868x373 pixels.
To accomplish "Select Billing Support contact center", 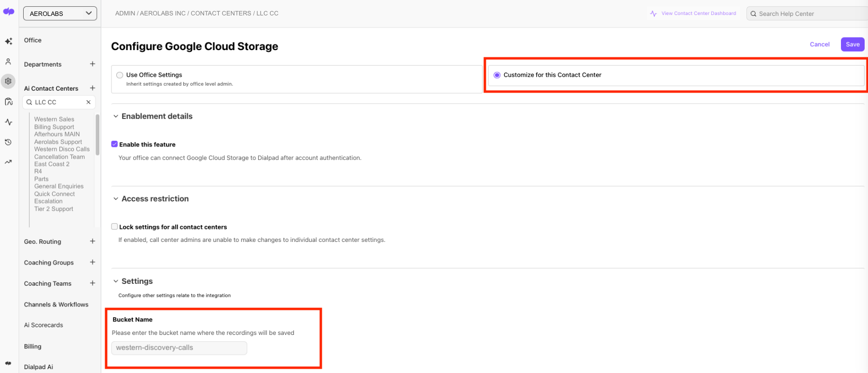I will point(54,127).
